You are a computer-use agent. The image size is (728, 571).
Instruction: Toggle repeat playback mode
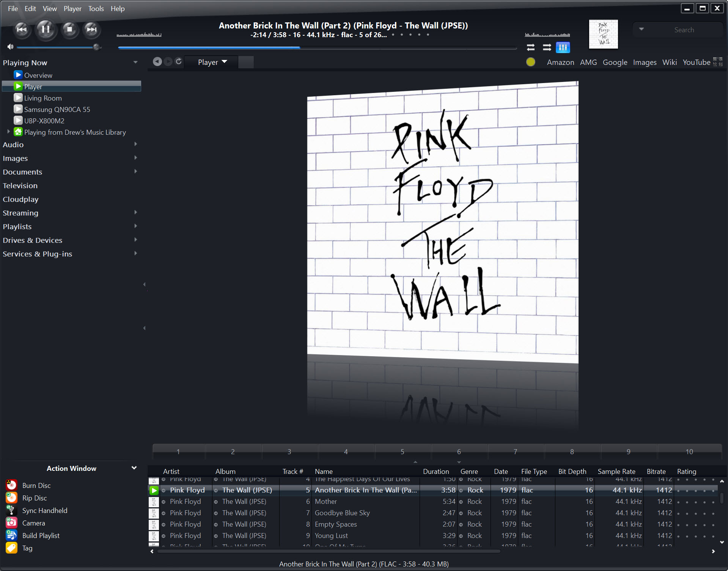[x=530, y=47]
